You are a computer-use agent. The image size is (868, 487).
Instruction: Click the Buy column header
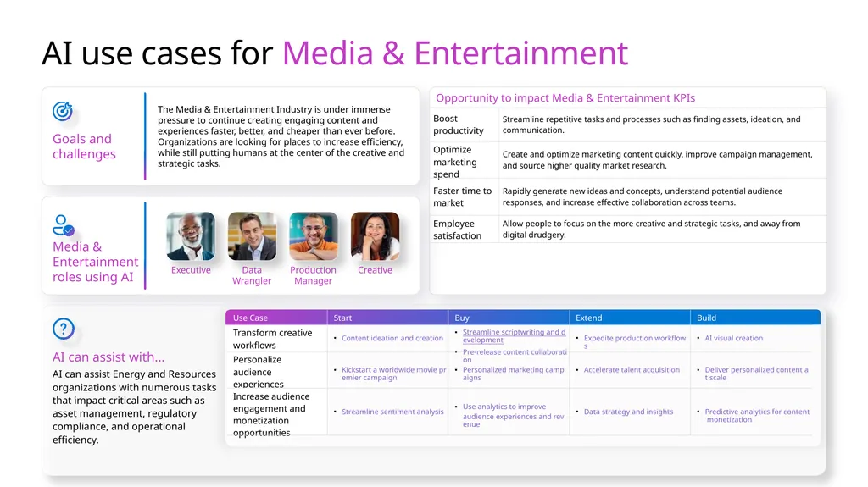pyautogui.click(x=509, y=318)
